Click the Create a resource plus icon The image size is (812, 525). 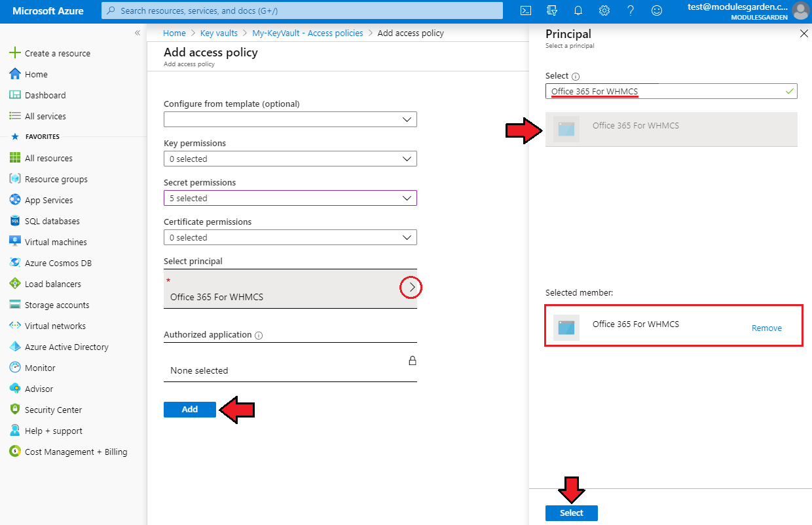[15, 53]
